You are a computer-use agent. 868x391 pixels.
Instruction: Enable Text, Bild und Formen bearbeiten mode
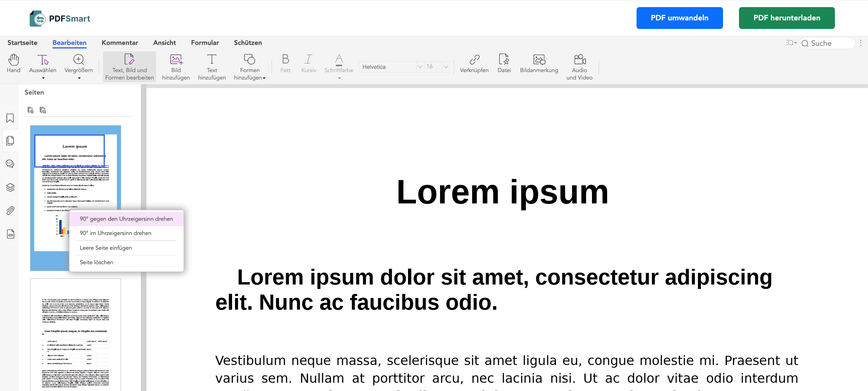129,66
